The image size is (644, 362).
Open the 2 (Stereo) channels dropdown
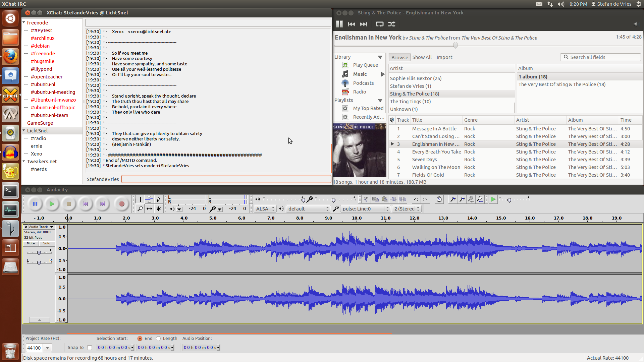407,209
